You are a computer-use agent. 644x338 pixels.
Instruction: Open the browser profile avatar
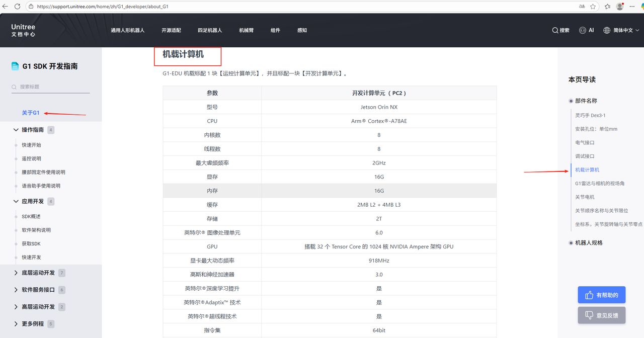pyautogui.click(x=620, y=7)
